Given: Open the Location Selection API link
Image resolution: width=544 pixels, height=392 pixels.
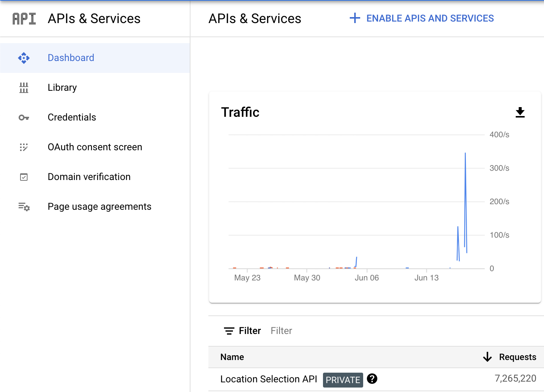Looking at the screenshot, I should [x=268, y=379].
